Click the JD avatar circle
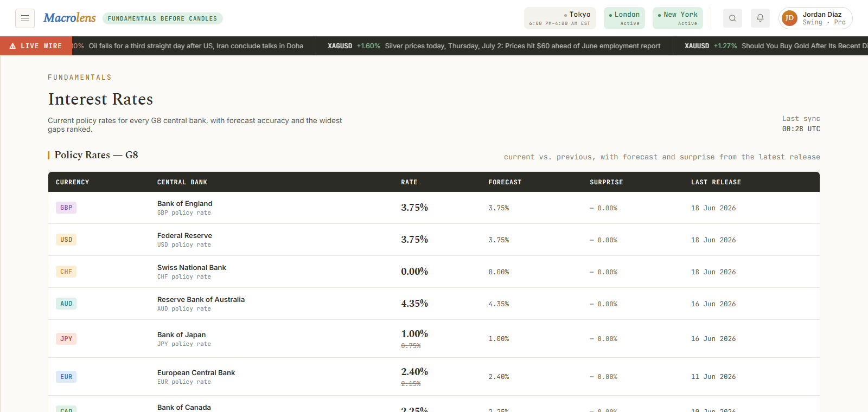Screen dimensions: 868x412 [789, 18]
